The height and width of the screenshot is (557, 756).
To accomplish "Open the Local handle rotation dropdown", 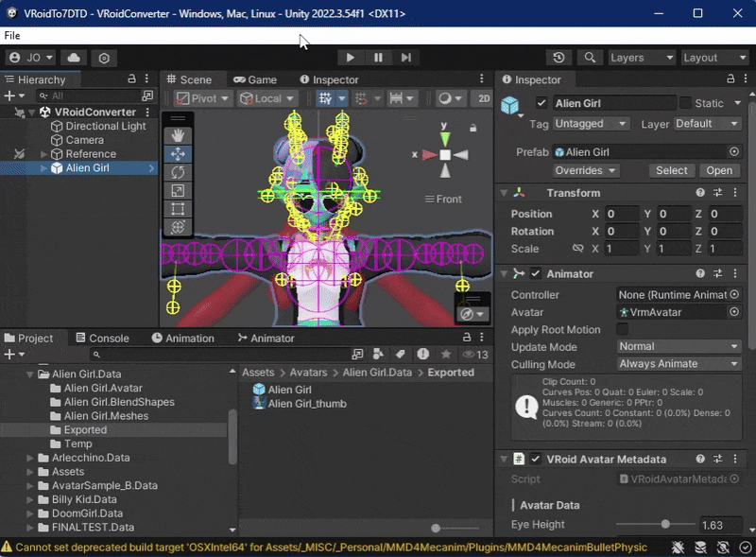I will (x=266, y=98).
